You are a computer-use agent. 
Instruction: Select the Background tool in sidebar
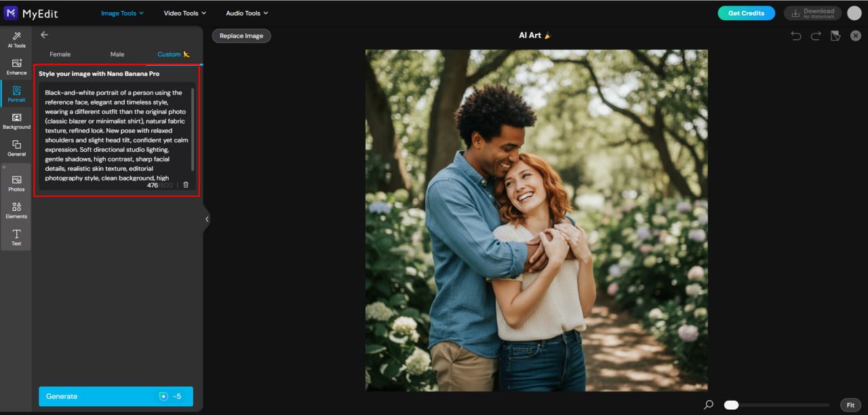pos(16,121)
